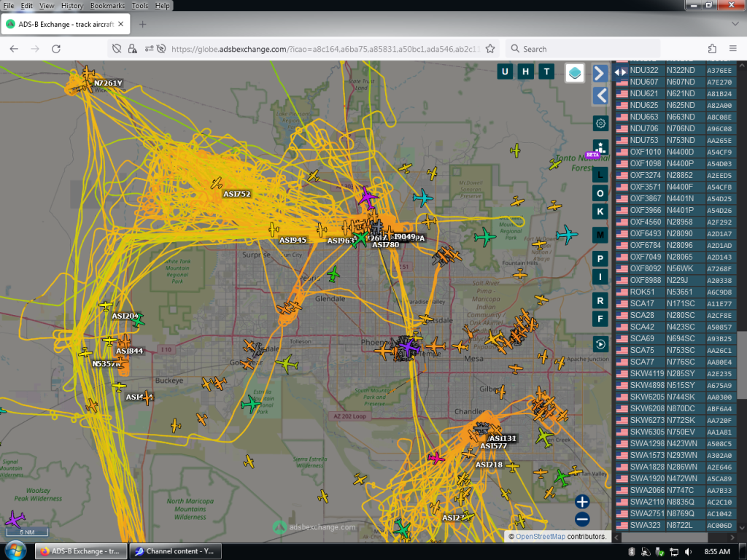Open the replay history icon
Image resolution: width=747 pixels, height=560 pixels.
(600, 344)
